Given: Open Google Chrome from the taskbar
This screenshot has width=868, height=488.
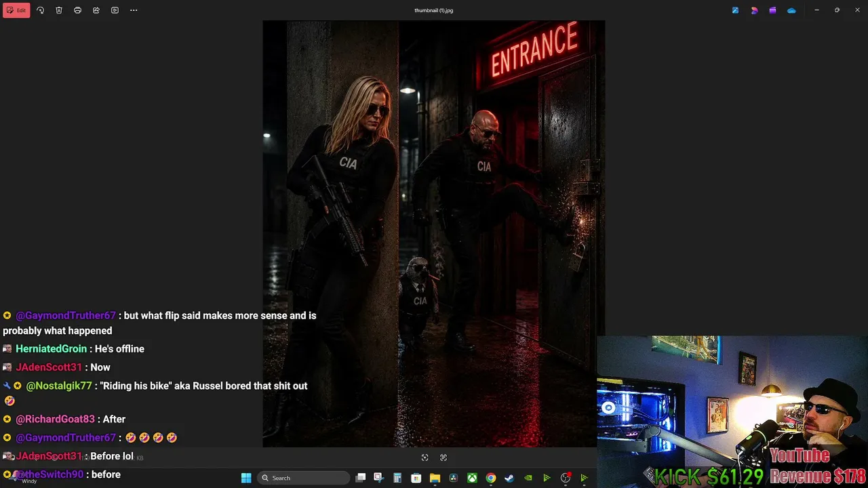Looking at the screenshot, I should click(490, 478).
